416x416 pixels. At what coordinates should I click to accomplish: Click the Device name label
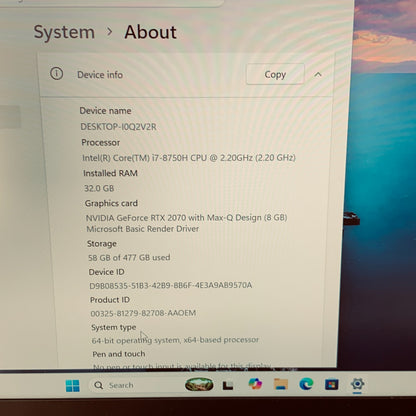click(x=105, y=111)
